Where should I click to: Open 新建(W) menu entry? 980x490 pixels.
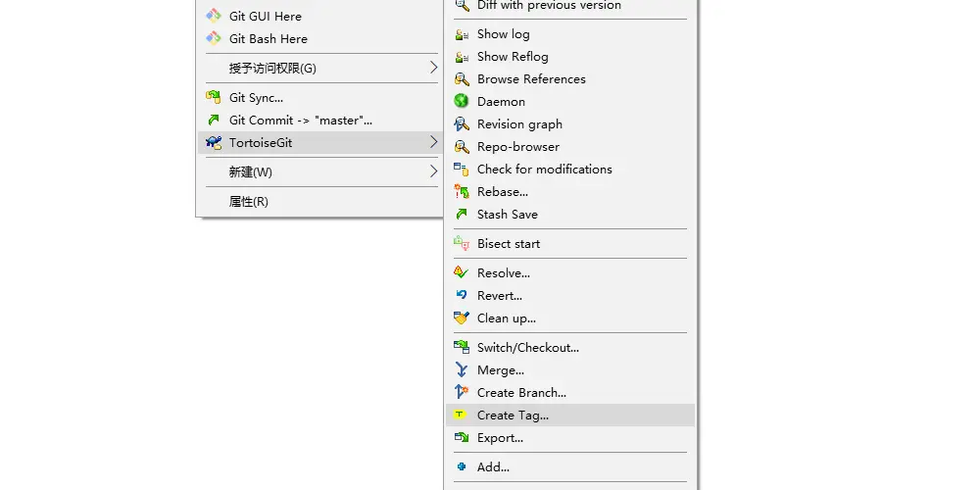(319, 171)
